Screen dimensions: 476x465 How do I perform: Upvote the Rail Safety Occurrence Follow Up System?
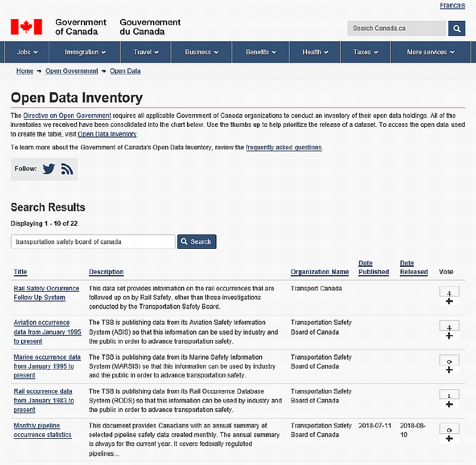pyautogui.click(x=449, y=302)
